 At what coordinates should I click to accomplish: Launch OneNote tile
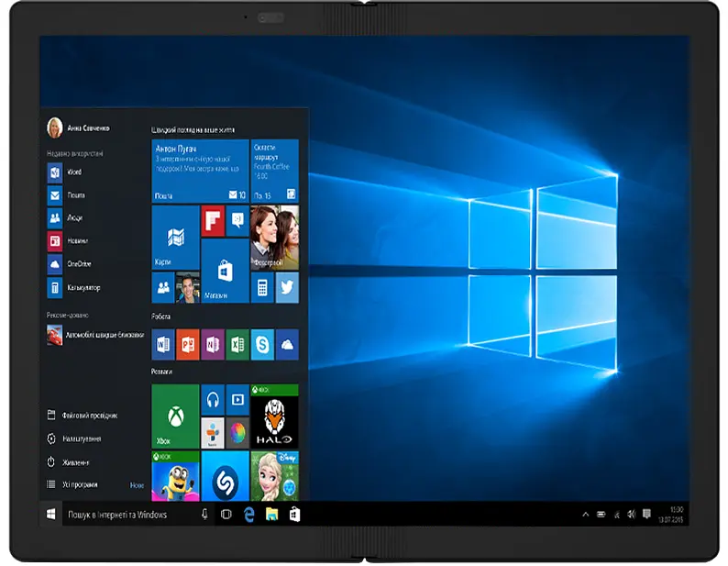click(213, 344)
